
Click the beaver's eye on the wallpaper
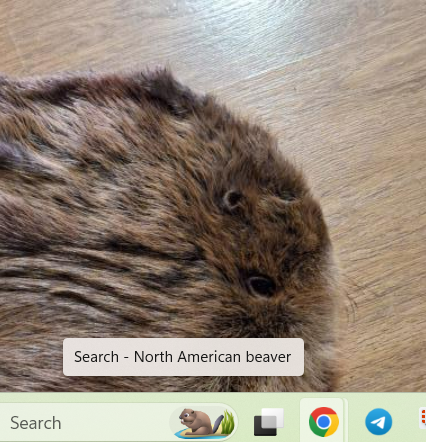click(x=261, y=286)
